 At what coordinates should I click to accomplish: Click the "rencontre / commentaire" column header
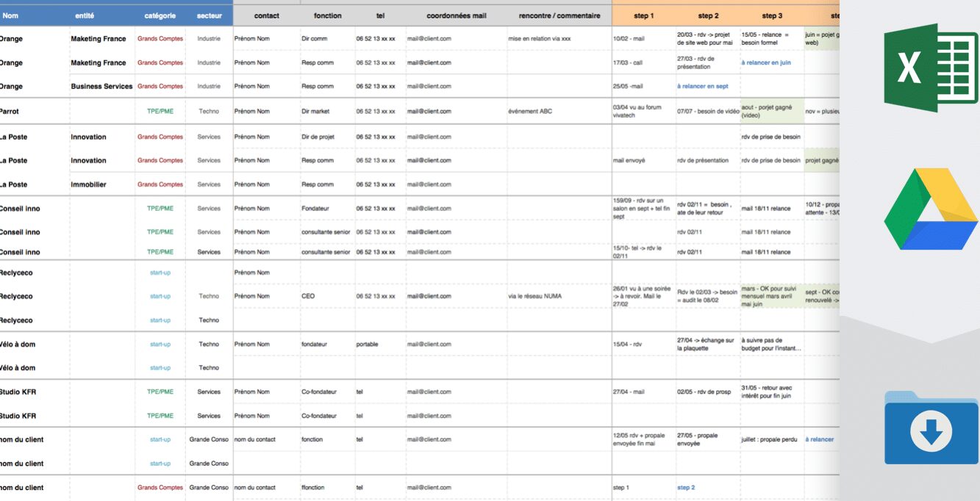pos(559,15)
